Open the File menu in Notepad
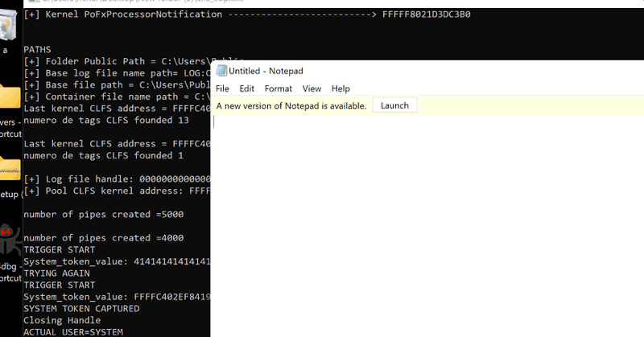The height and width of the screenshot is (337, 644). click(x=222, y=88)
